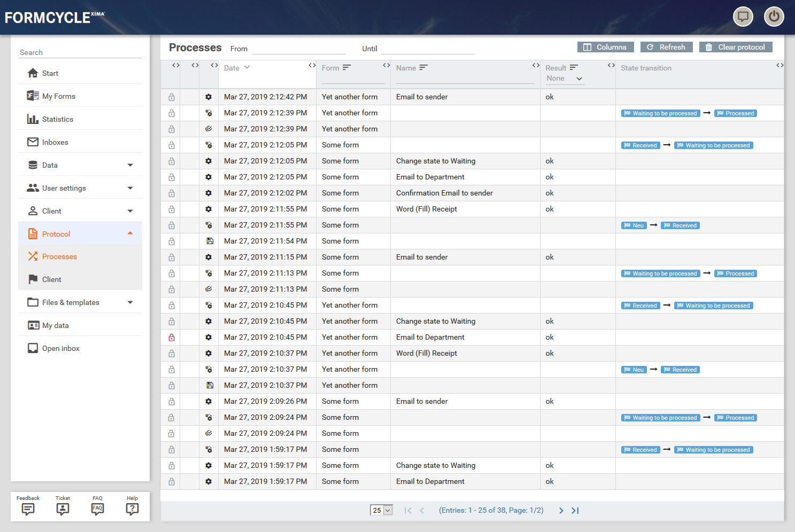Click the FAQ speech bubble icon
The width and height of the screenshot is (795, 532).
click(97, 508)
